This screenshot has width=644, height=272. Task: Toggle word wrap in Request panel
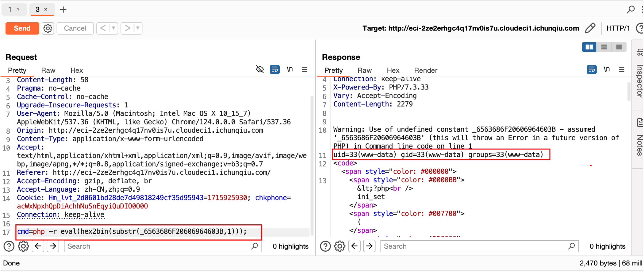point(275,69)
